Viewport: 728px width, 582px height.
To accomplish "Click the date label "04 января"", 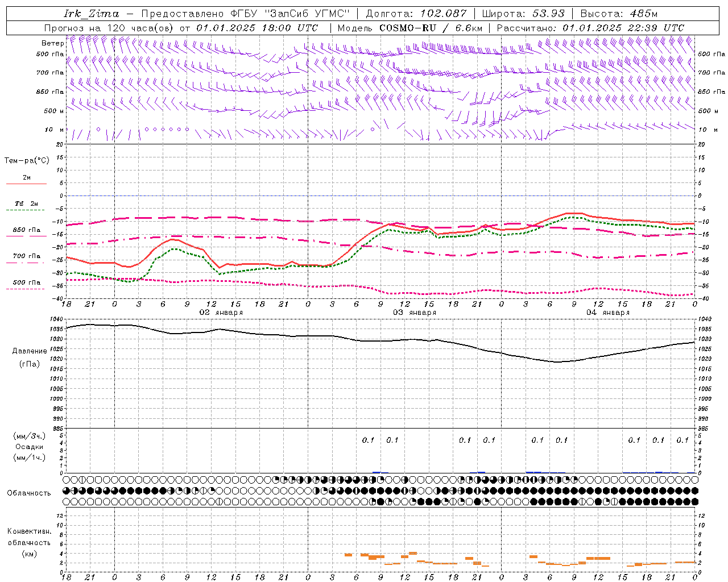I will tap(608, 313).
